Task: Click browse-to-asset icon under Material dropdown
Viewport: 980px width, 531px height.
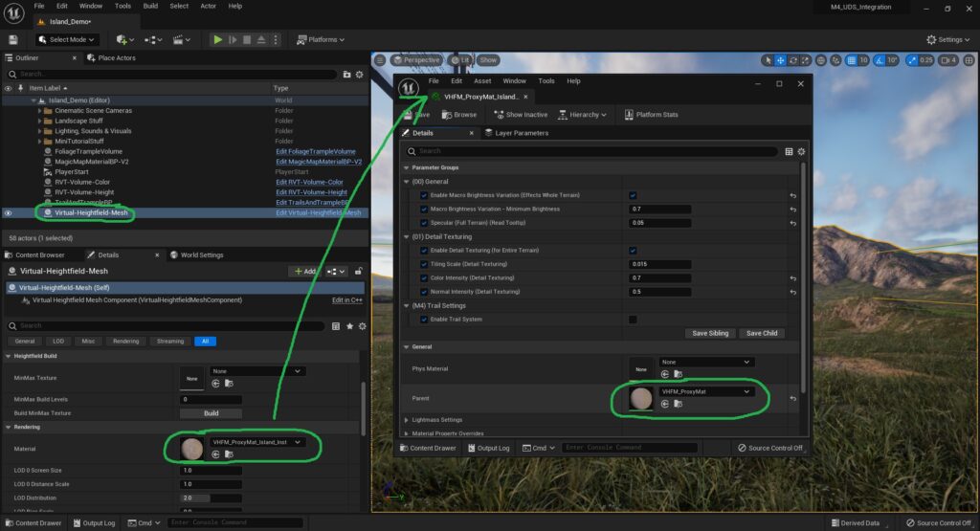Action: pyautogui.click(x=229, y=454)
